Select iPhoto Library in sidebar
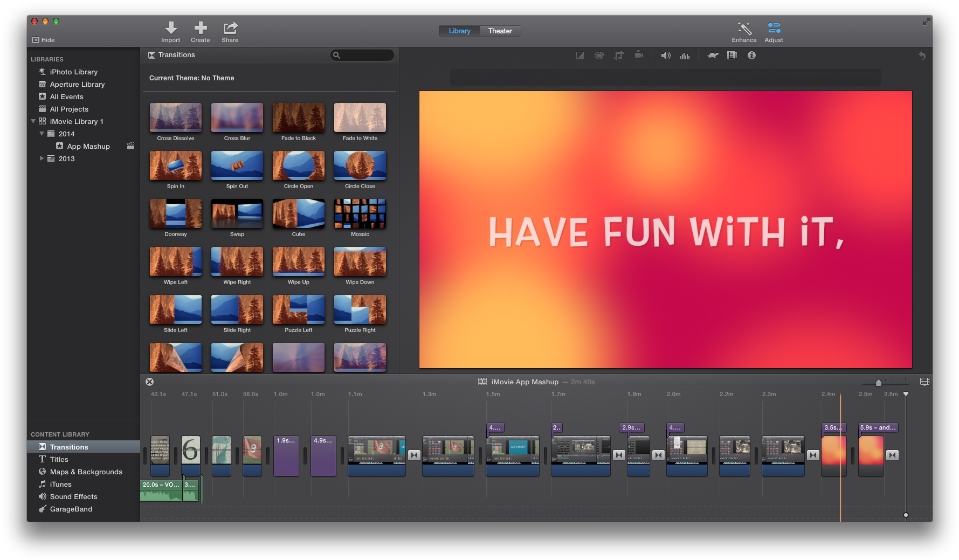The height and width of the screenshot is (560, 959). click(74, 72)
